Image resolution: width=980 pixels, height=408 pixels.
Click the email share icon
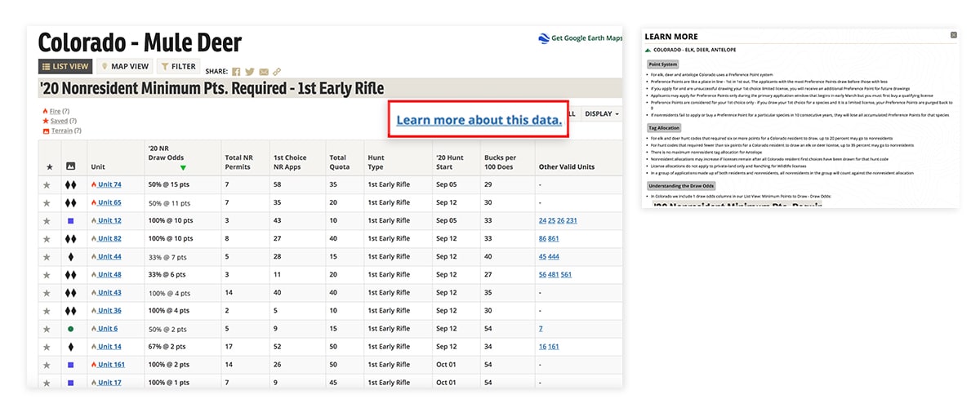click(264, 71)
